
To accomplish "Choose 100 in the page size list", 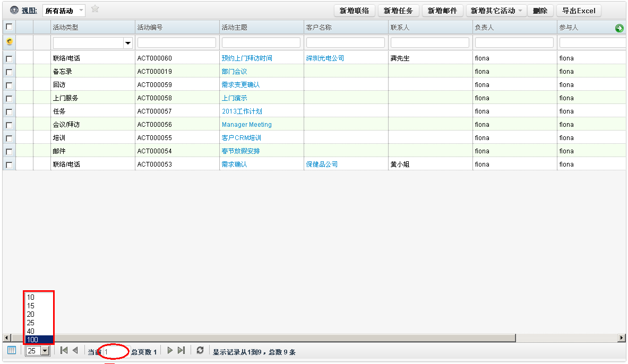I will pyautogui.click(x=39, y=340).
